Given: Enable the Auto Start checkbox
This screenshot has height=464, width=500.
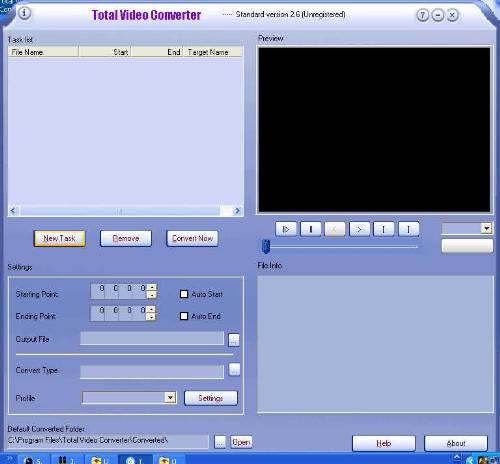Looking at the screenshot, I should click(184, 294).
